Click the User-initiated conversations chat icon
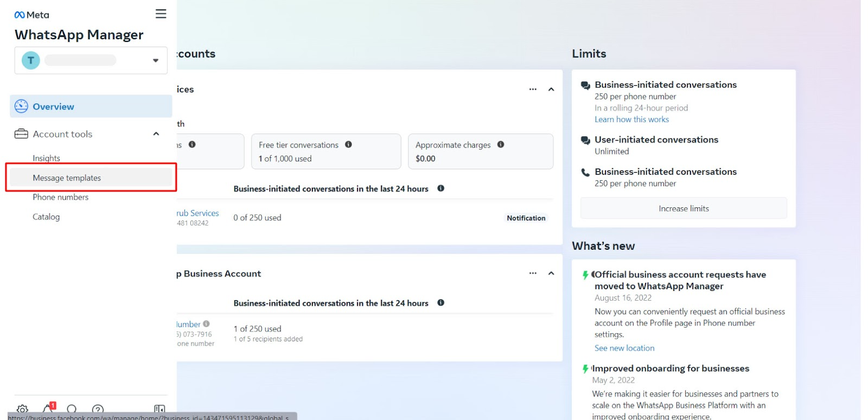 point(585,141)
